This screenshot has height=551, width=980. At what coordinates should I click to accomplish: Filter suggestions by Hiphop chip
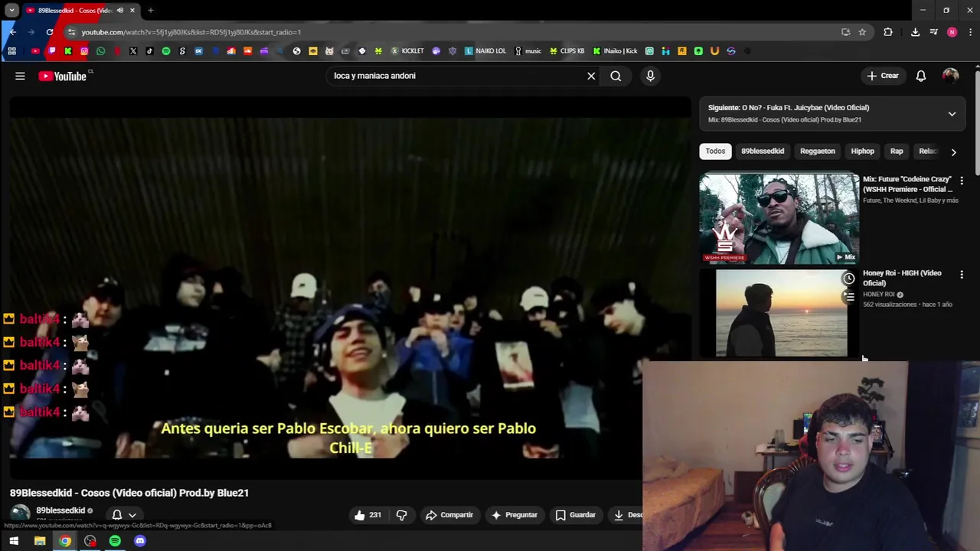pyautogui.click(x=862, y=151)
